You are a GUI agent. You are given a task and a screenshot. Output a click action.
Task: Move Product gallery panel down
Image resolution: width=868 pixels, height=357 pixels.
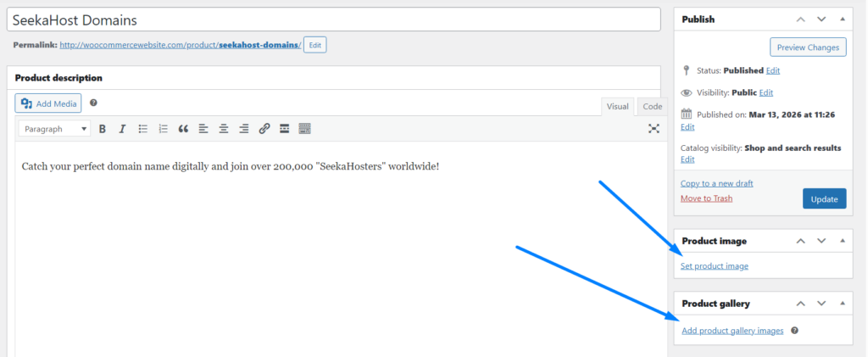821,304
